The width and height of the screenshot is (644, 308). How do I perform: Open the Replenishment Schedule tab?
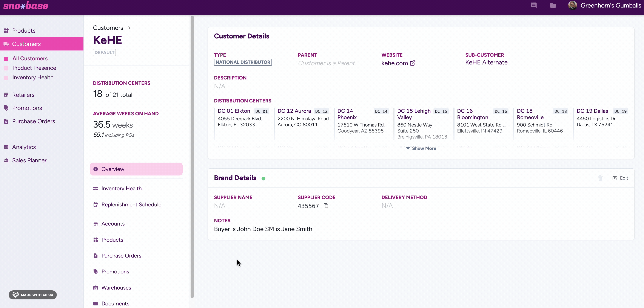(131, 204)
